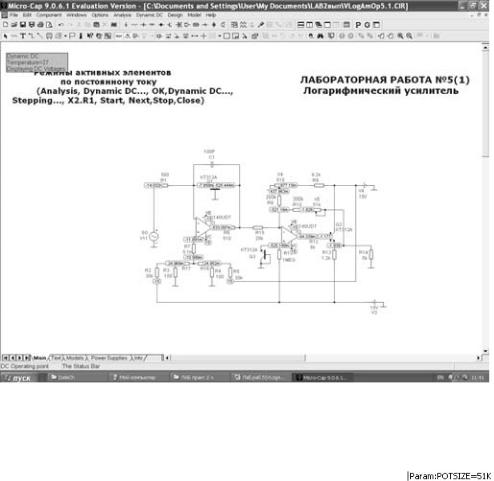
Task: Click the Tile Vertical windows icon
Action: (x=310, y=25)
